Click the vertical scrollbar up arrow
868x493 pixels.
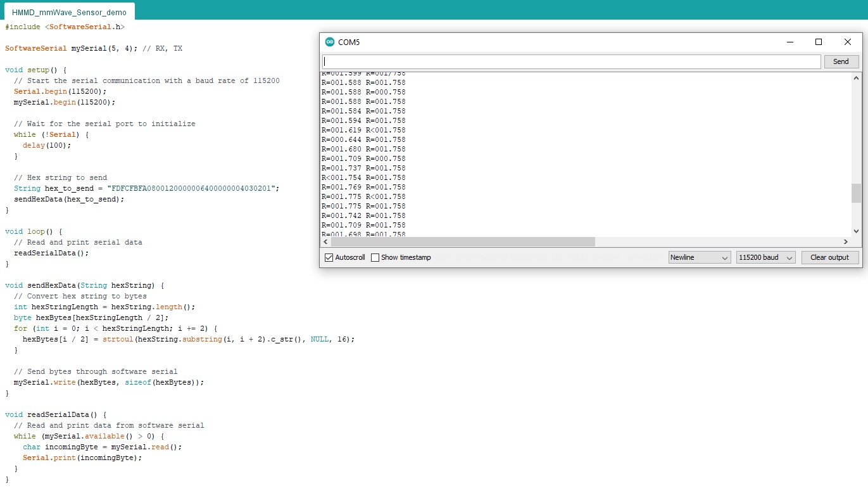pos(856,78)
